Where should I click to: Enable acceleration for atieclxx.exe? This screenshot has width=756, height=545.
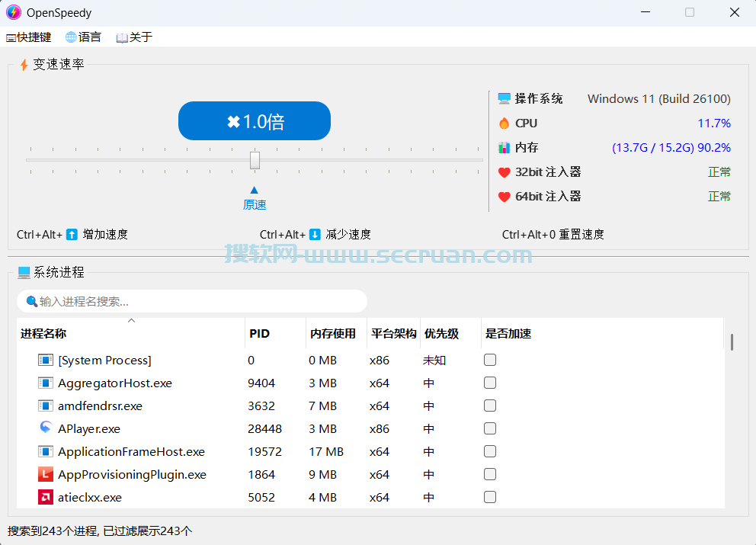tap(490, 497)
